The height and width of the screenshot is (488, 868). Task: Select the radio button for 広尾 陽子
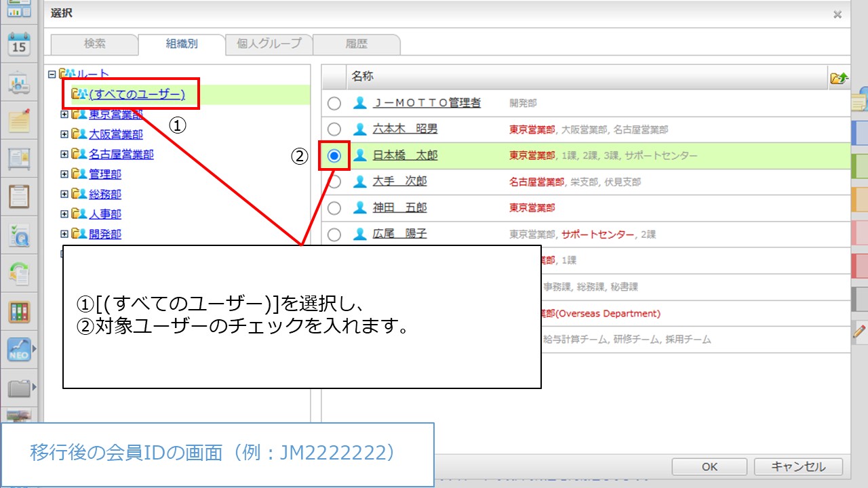(334, 235)
